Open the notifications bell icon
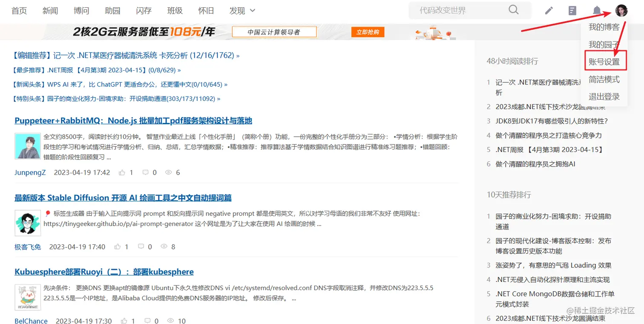644x324 pixels. (x=596, y=10)
